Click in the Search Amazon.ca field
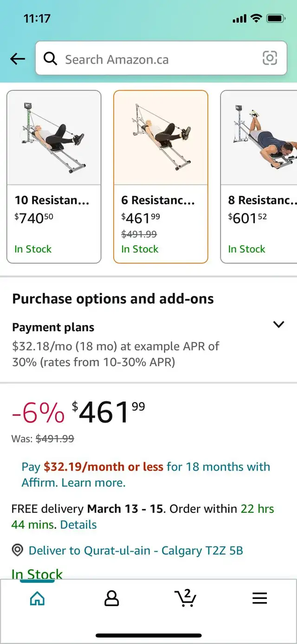This screenshot has width=297, height=644. pyautogui.click(x=161, y=59)
